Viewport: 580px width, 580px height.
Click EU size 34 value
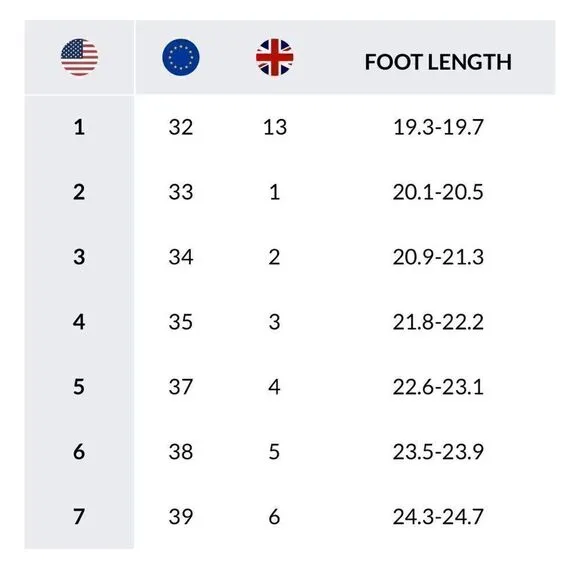tap(181, 257)
